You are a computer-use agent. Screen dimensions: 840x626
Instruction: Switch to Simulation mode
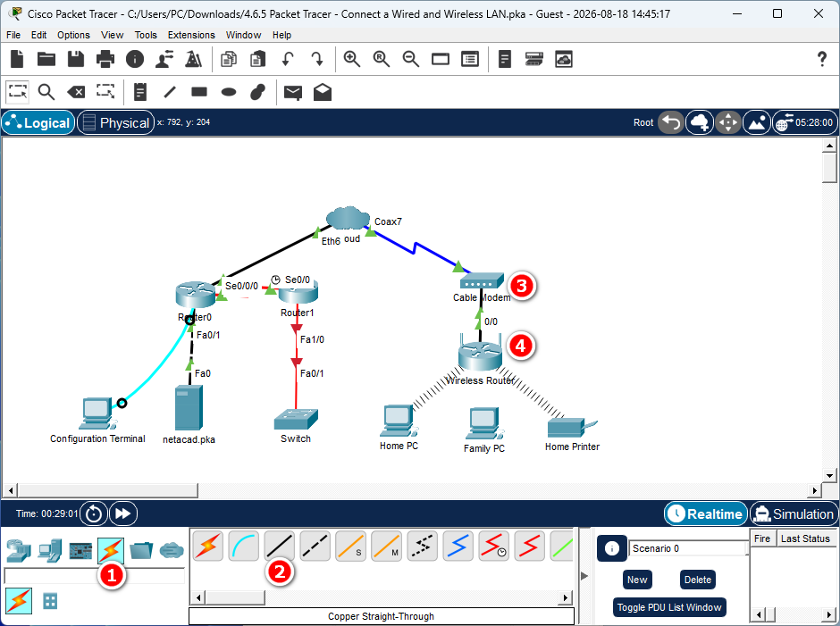click(x=794, y=514)
